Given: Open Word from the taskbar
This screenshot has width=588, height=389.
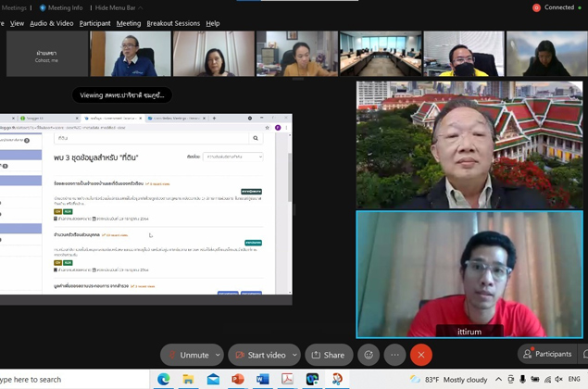Looking at the screenshot, I should [x=262, y=379].
